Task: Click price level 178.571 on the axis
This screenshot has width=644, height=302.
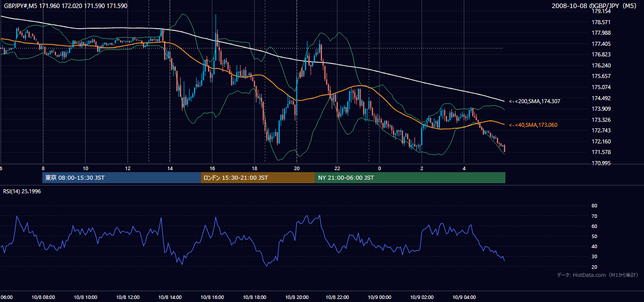Action: (601, 22)
